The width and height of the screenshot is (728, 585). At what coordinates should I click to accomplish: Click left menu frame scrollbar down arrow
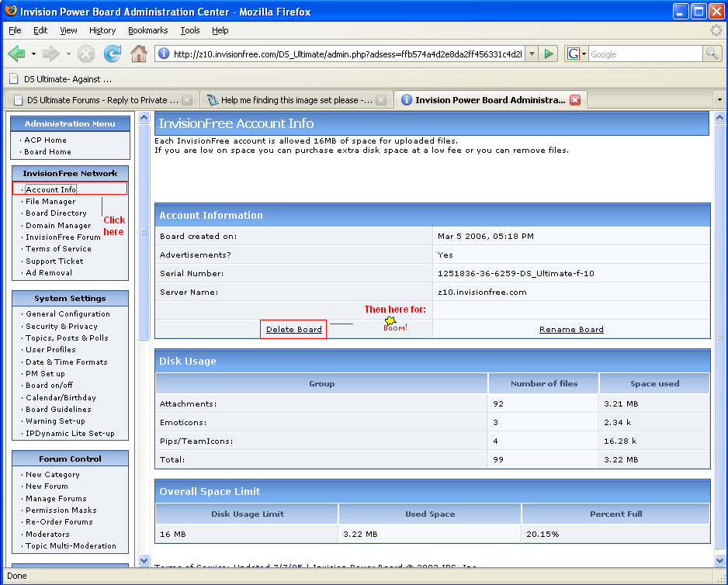pyautogui.click(x=144, y=560)
